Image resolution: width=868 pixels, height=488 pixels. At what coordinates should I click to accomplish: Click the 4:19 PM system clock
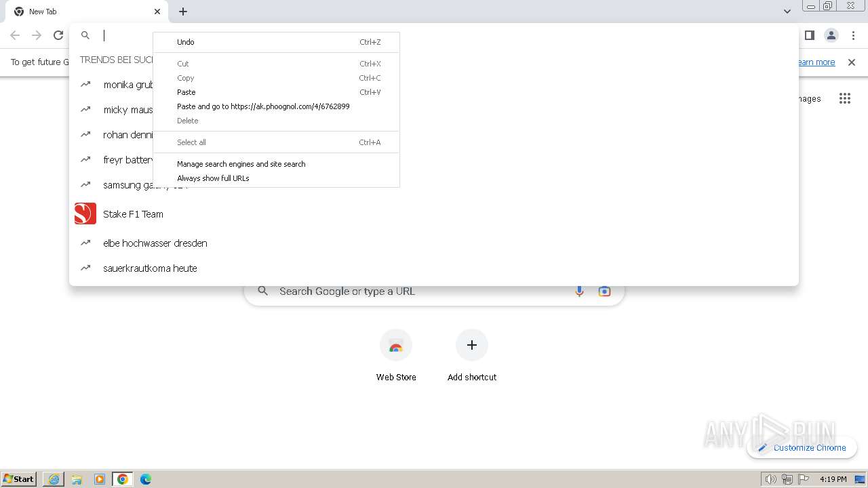pos(833,479)
